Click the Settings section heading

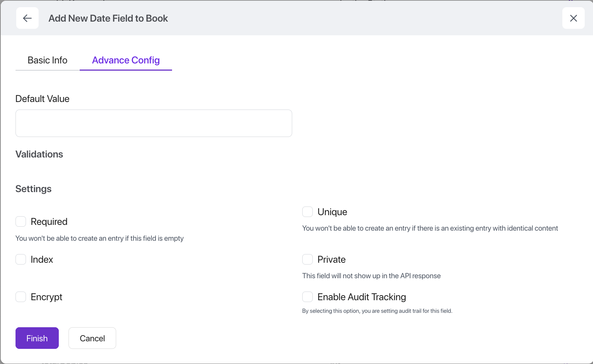coord(34,189)
